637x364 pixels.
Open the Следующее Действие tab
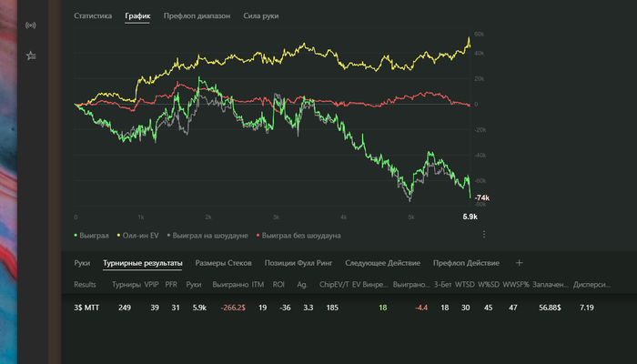(x=382, y=263)
